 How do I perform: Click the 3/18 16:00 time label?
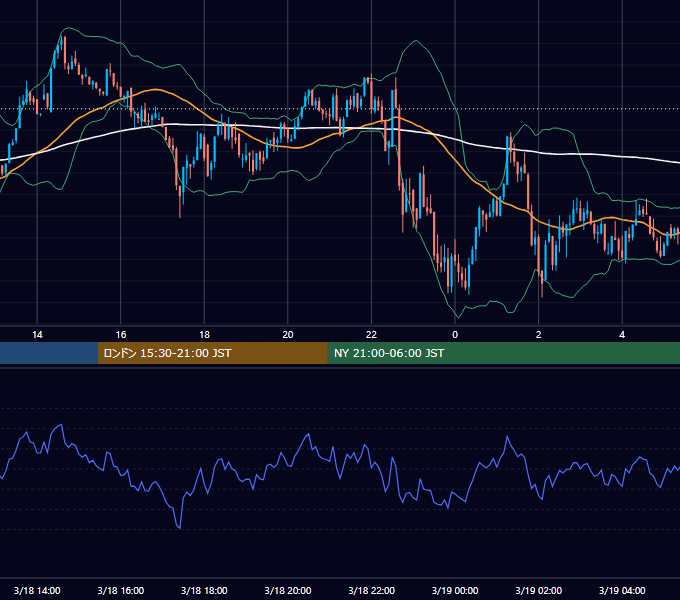(121, 590)
